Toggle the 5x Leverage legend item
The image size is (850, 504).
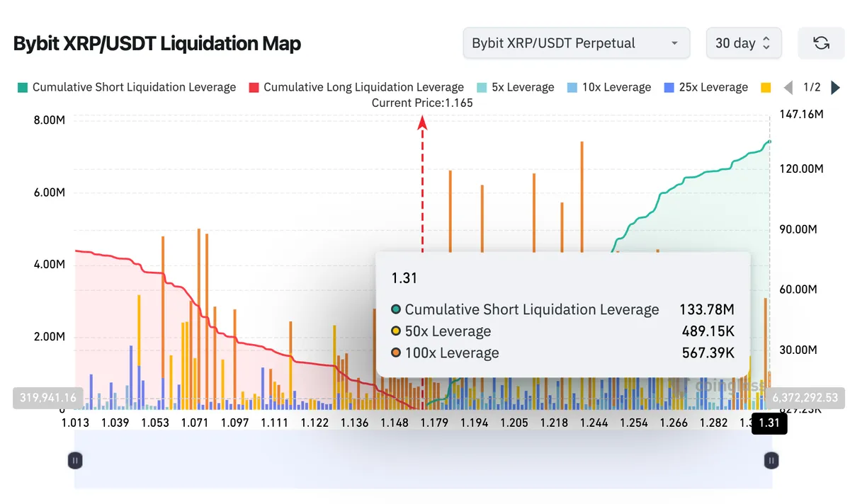tap(515, 87)
